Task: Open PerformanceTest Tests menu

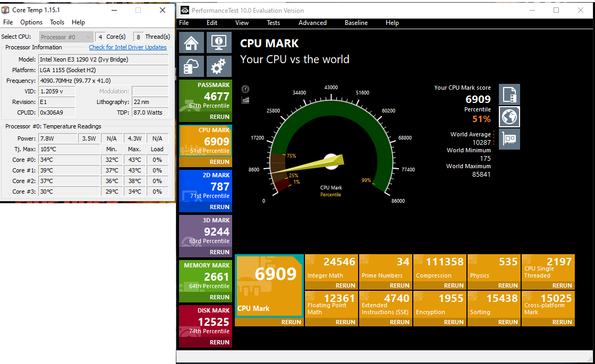Action: [273, 23]
